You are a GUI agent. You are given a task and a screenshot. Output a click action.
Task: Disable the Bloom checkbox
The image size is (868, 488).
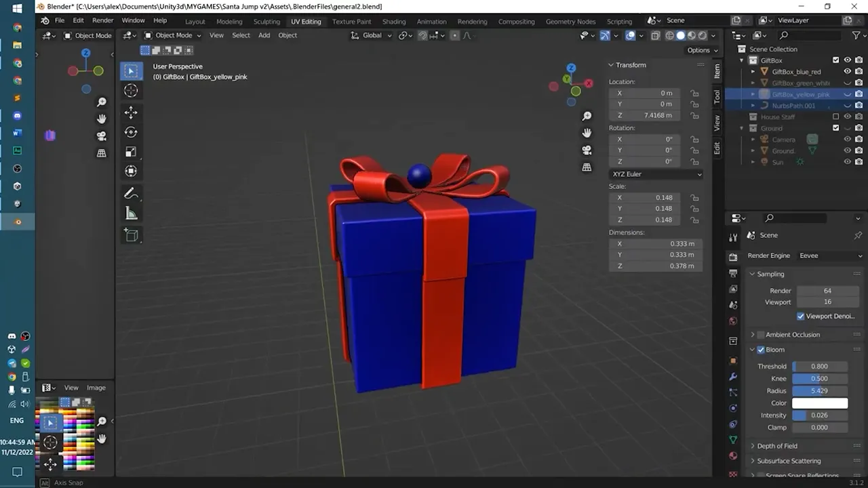click(x=761, y=350)
